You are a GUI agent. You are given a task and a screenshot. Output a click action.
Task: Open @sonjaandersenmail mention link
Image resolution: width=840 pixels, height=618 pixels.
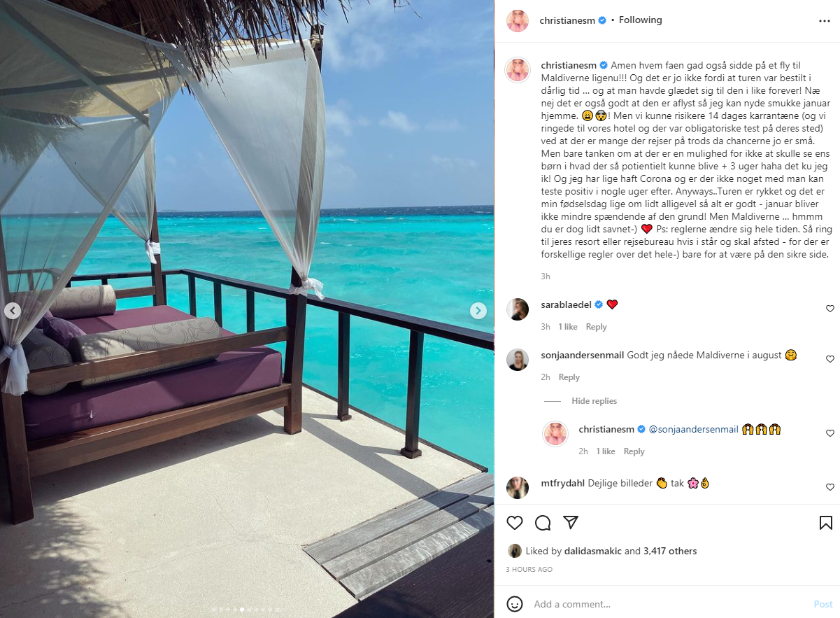694,429
